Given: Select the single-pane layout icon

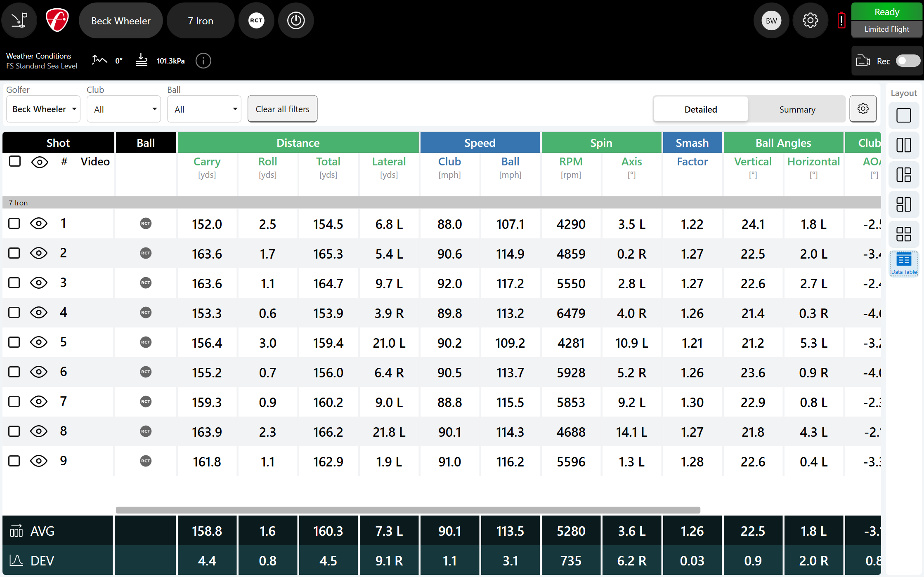Looking at the screenshot, I should (904, 115).
